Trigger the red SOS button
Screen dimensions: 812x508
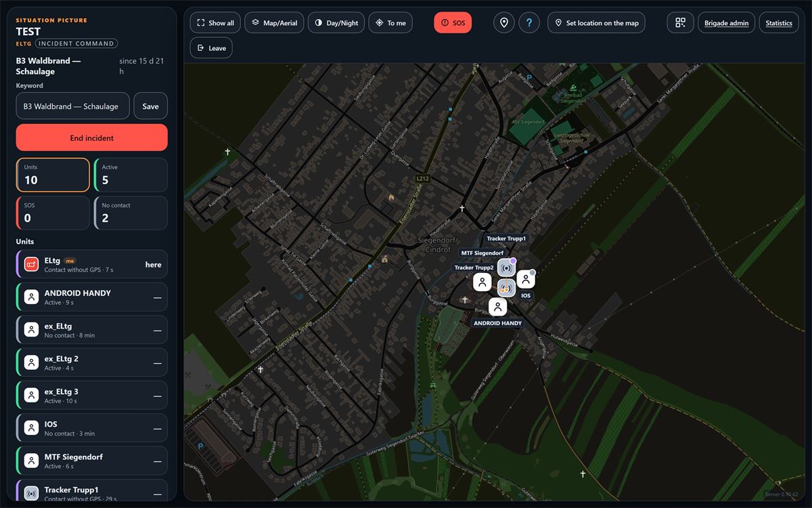[453, 23]
